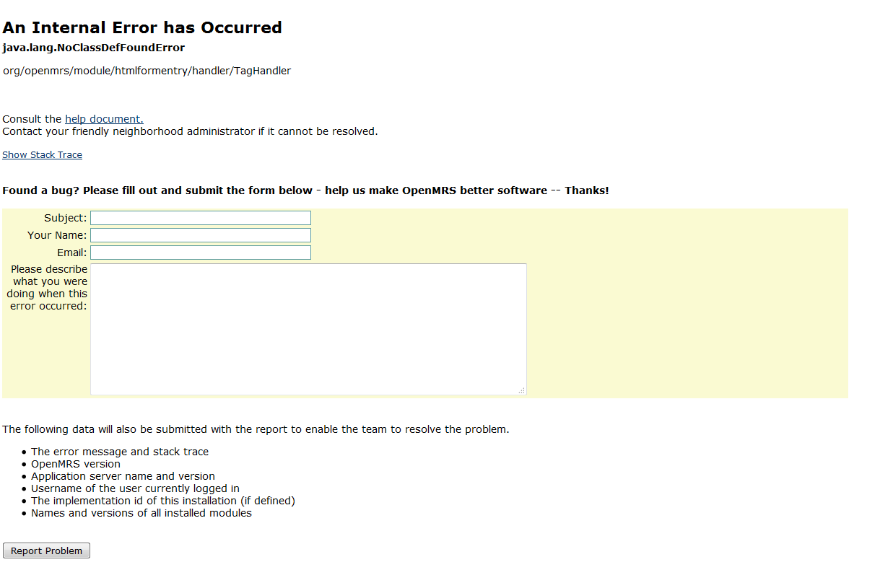Click "Username of the user currently logged in" bullet

[x=135, y=488]
